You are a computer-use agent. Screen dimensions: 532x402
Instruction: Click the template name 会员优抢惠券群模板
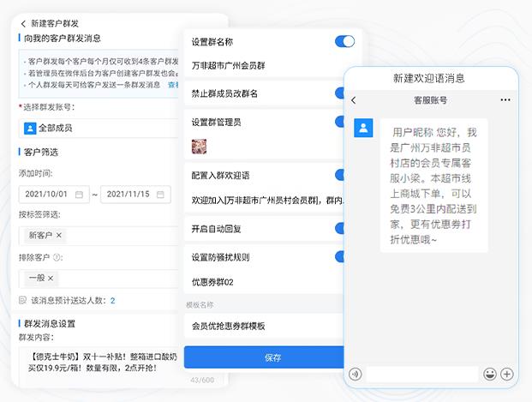point(229,327)
